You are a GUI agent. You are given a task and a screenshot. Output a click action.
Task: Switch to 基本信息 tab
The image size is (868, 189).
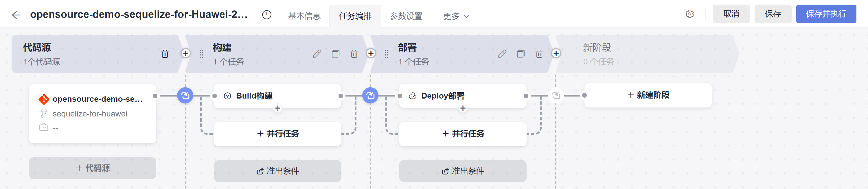point(304,16)
